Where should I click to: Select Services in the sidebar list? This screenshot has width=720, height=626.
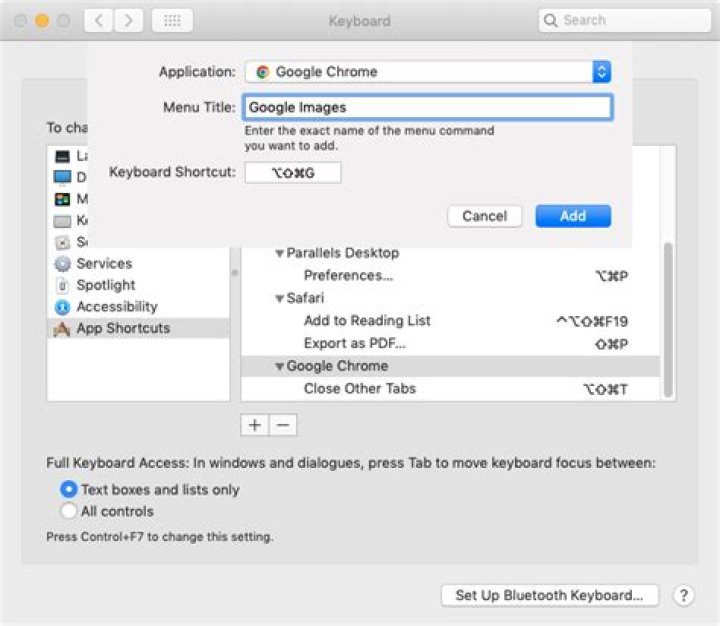pos(138,264)
